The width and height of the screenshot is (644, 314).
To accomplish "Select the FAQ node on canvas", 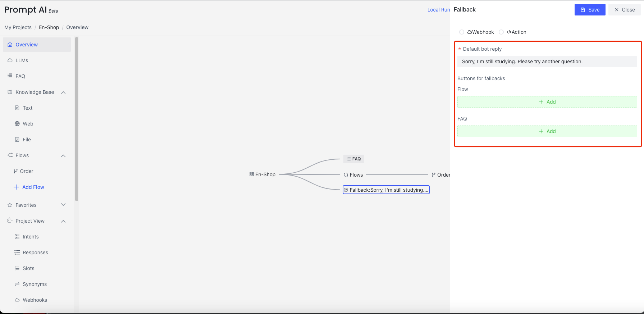I will 354,159.
